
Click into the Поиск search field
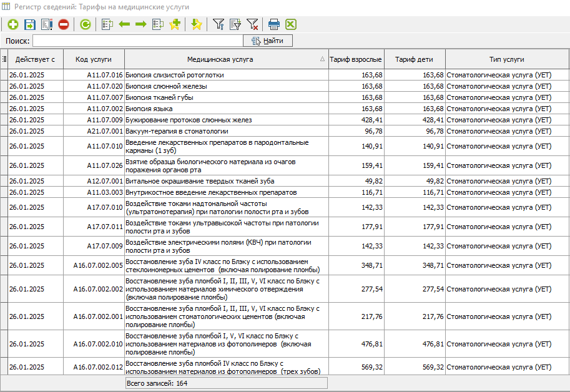(x=137, y=41)
